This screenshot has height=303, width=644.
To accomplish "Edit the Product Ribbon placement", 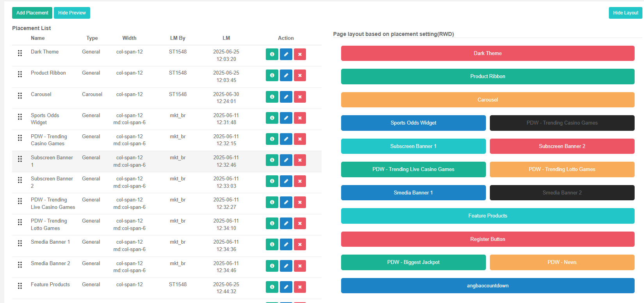I will click(286, 75).
